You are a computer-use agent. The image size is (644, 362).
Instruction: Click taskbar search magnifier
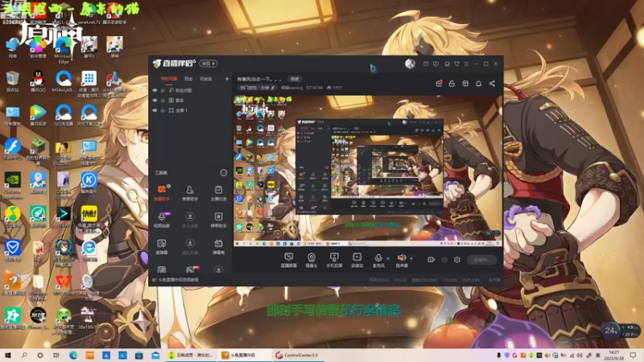[x=24, y=355]
